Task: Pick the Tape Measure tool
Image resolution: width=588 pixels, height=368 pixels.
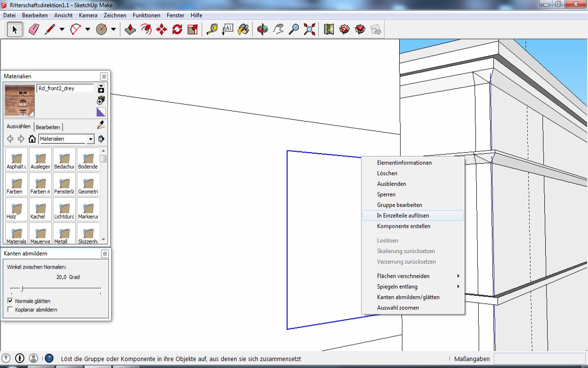Action: [x=212, y=30]
